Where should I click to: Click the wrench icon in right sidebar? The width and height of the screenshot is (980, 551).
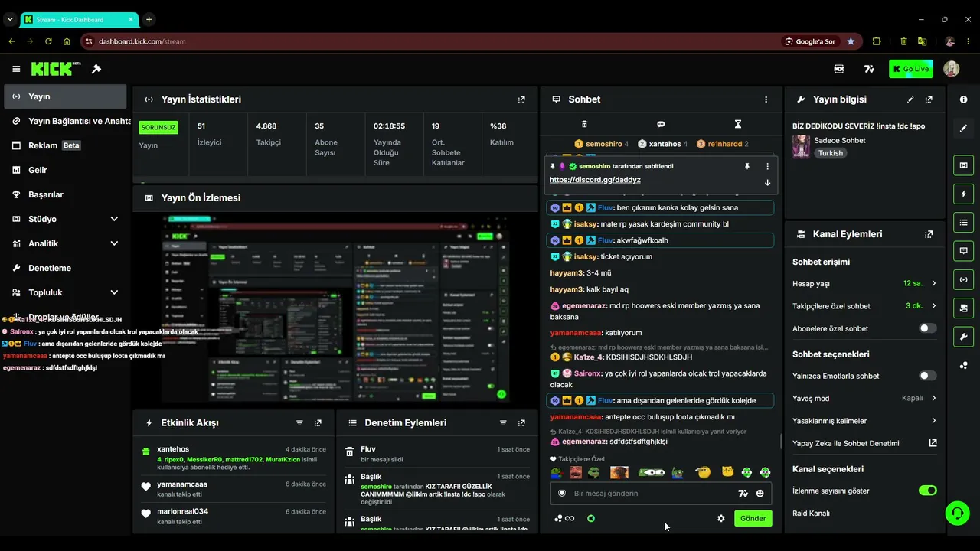pos(963,337)
